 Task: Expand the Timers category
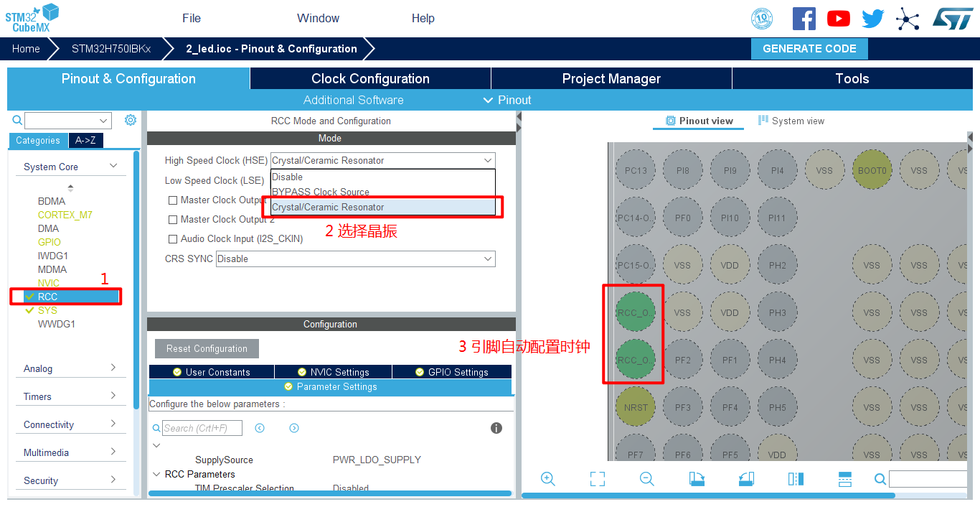pyautogui.click(x=70, y=396)
